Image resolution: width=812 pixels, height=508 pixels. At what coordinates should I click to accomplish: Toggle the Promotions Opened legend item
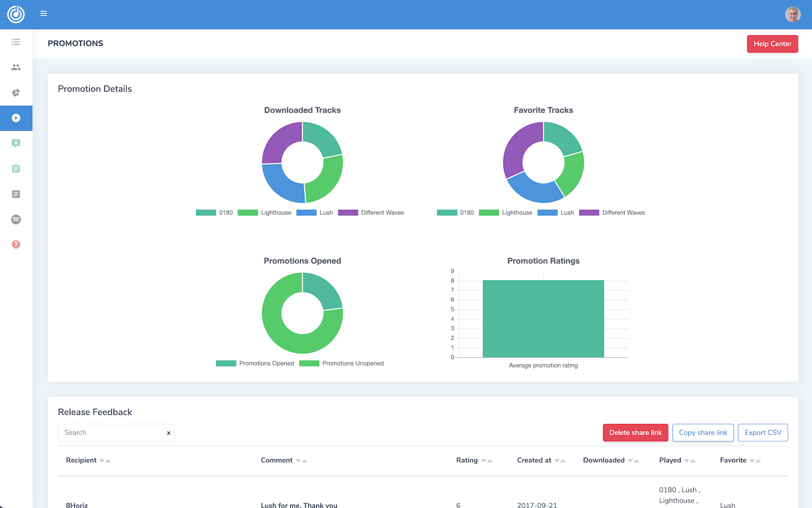coord(255,363)
